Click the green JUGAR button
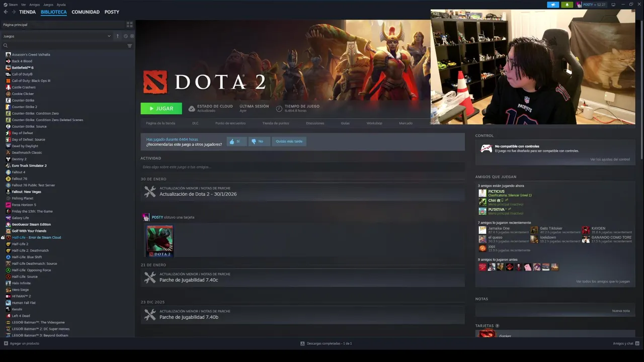 [161, 109]
